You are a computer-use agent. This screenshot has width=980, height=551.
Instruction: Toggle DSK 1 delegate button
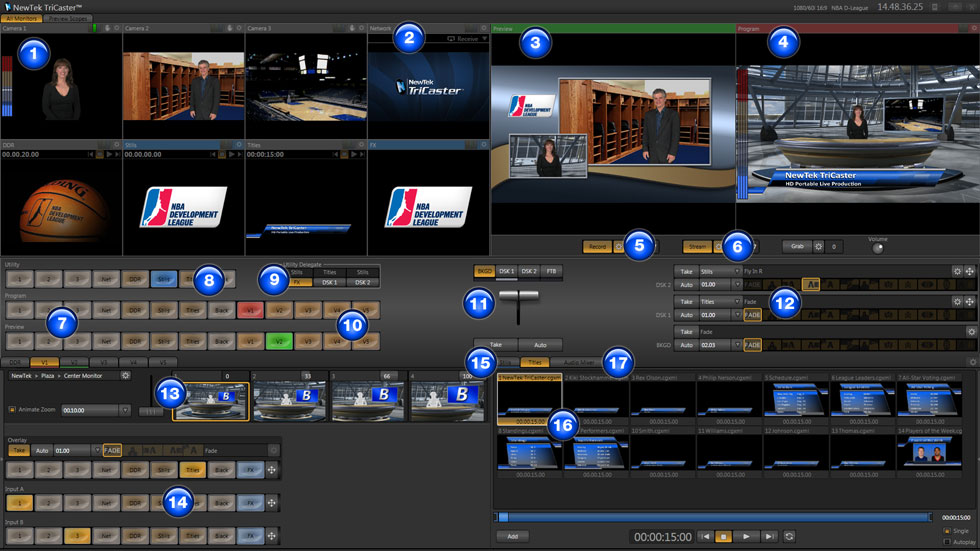(x=507, y=271)
